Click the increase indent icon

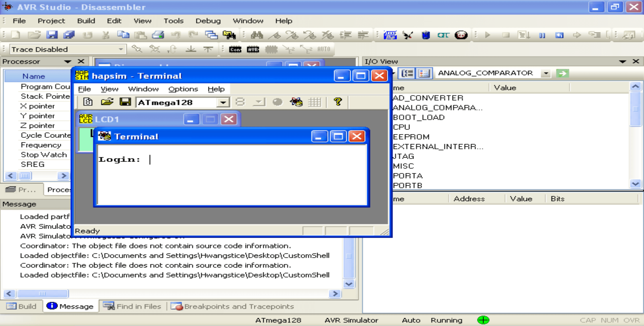[346, 35]
